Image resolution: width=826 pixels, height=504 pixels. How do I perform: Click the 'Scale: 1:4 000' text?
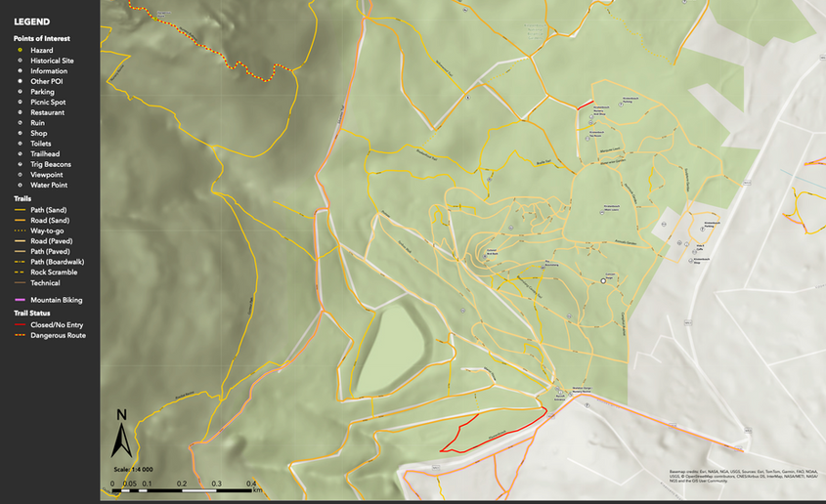tap(133, 469)
